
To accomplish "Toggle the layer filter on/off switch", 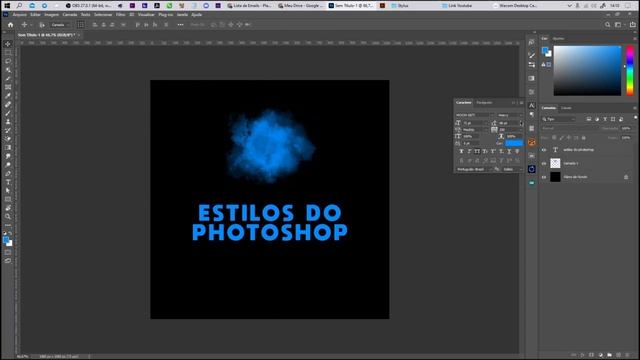I will (x=635, y=119).
